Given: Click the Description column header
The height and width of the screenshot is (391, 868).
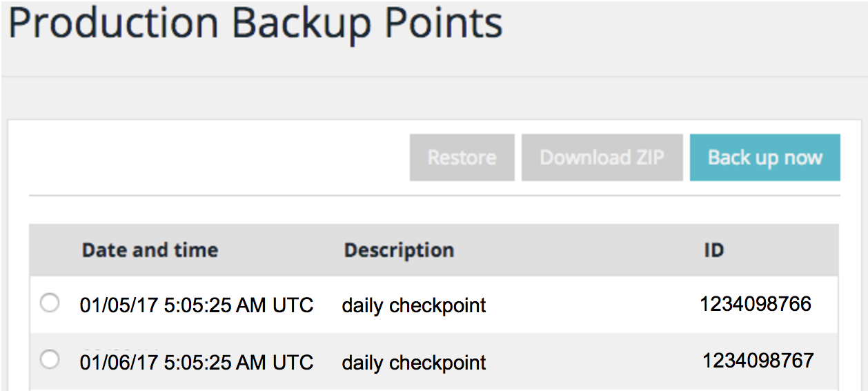Looking at the screenshot, I should point(399,250).
